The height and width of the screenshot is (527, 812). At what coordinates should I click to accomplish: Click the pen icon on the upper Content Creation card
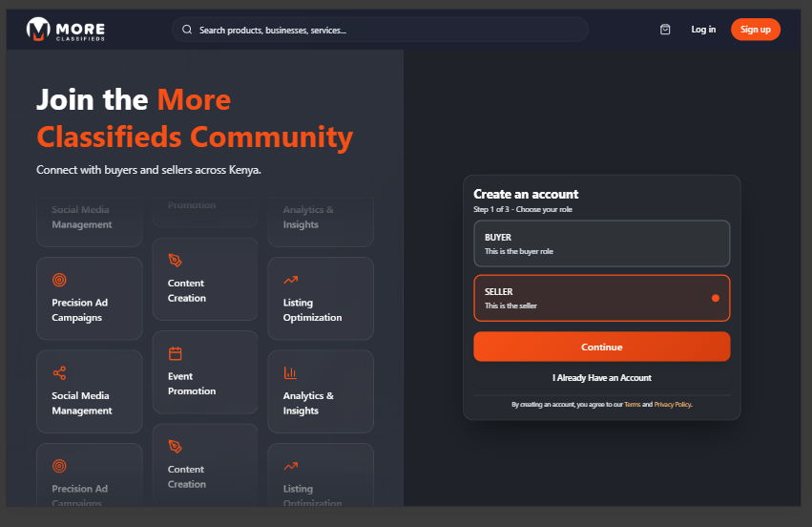tap(175, 260)
